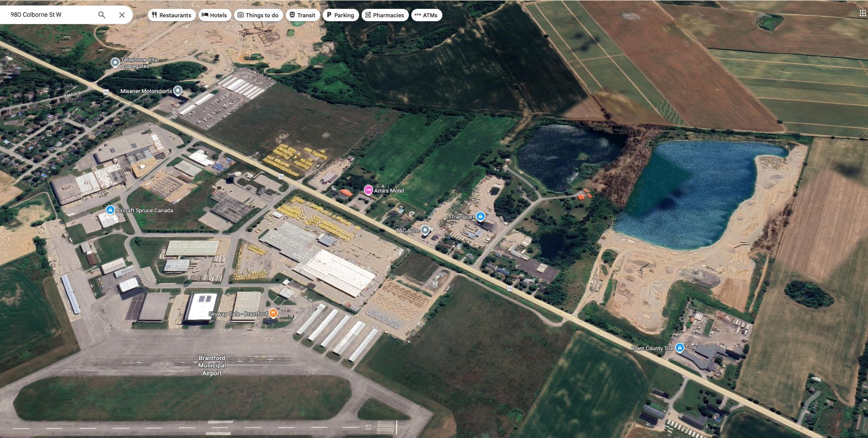Open the Aircraft Spruce Canada marker
868x438 pixels.
(110, 210)
